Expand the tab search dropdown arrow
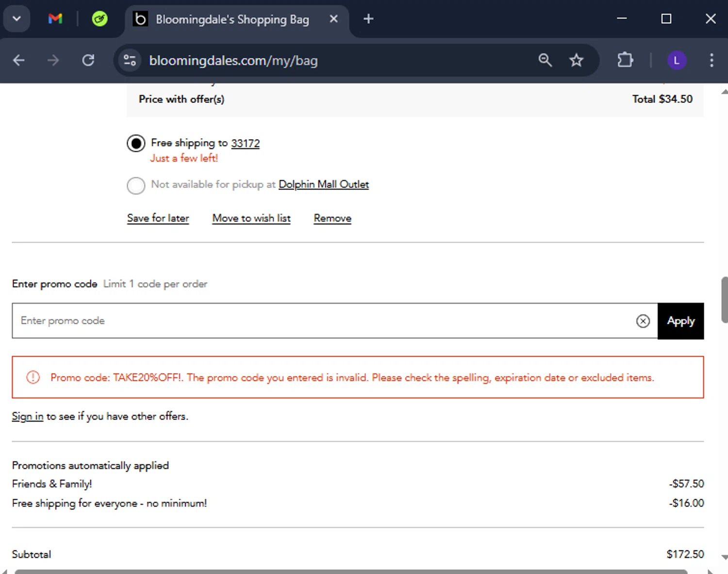Viewport: 728px width, 574px height. tap(17, 19)
